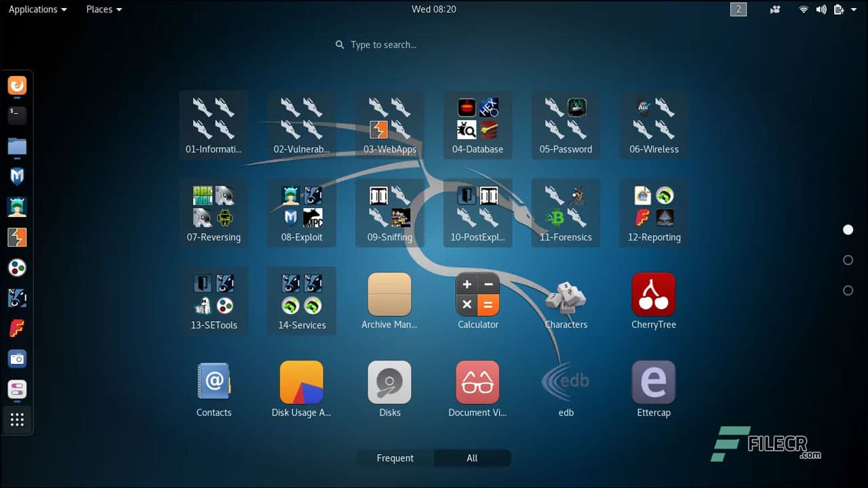Open the system status dropdown arrow
Image resolution: width=868 pixels, height=488 pixels.
click(x=854, y=9)
